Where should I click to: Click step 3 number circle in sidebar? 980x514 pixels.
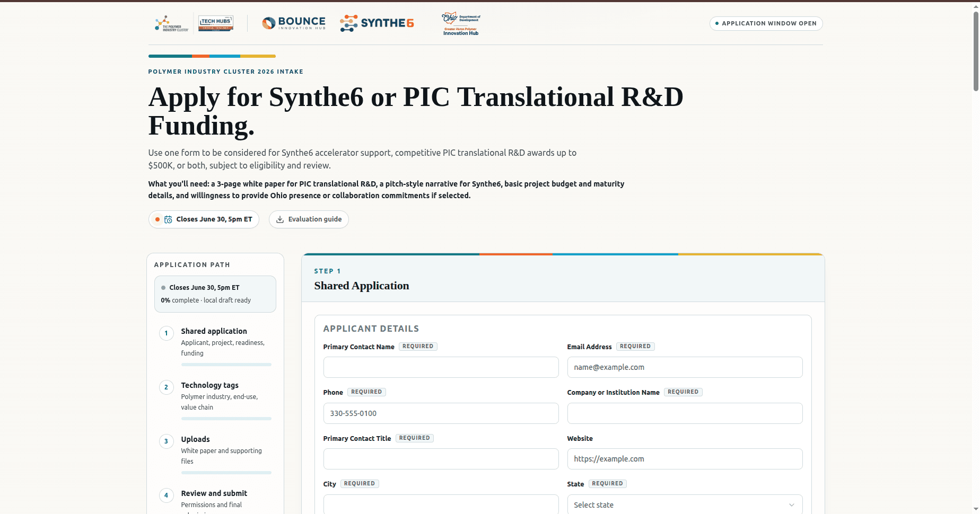click(166, 441)
